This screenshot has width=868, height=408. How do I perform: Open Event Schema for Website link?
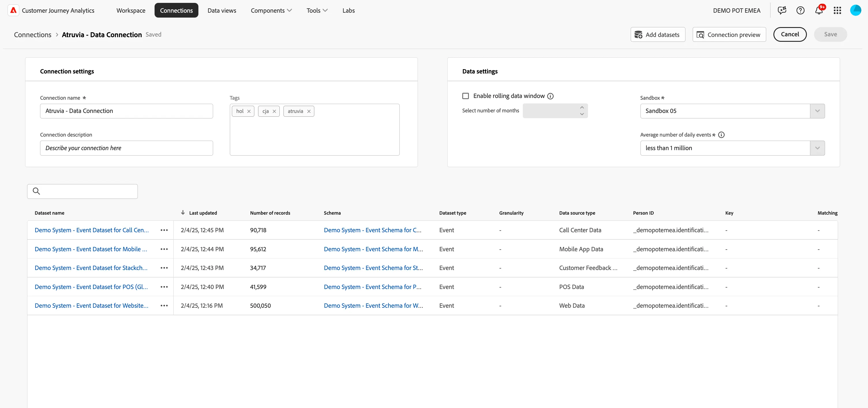pyautogui.click(x=373, y=306)
